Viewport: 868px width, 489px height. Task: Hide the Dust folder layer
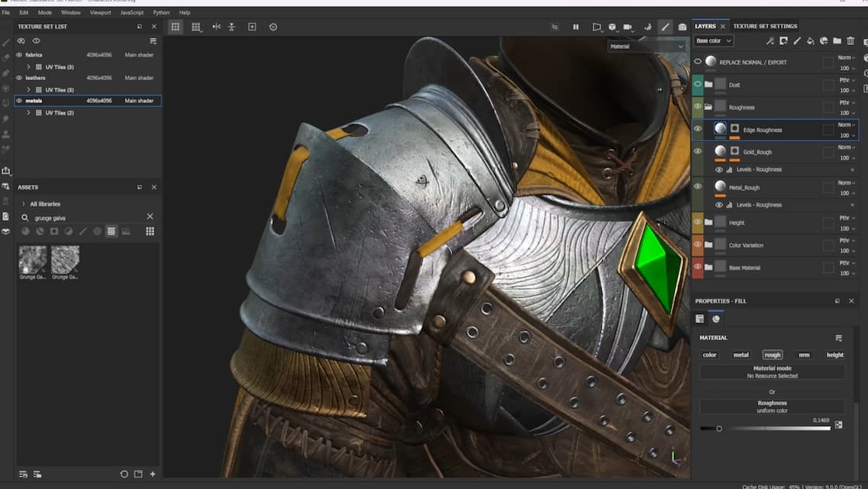pos(697,84)
